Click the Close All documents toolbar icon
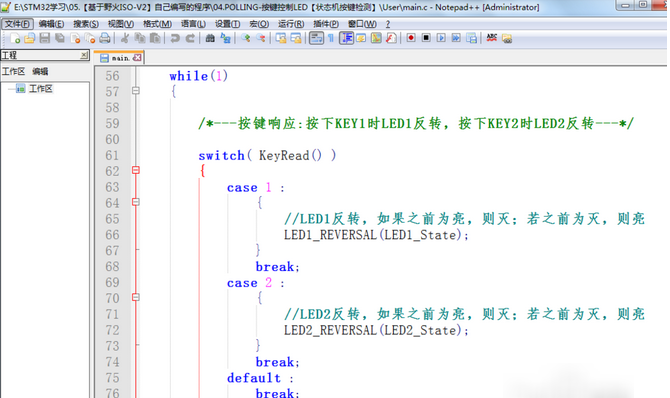670x398 pixels. (90, 38)
